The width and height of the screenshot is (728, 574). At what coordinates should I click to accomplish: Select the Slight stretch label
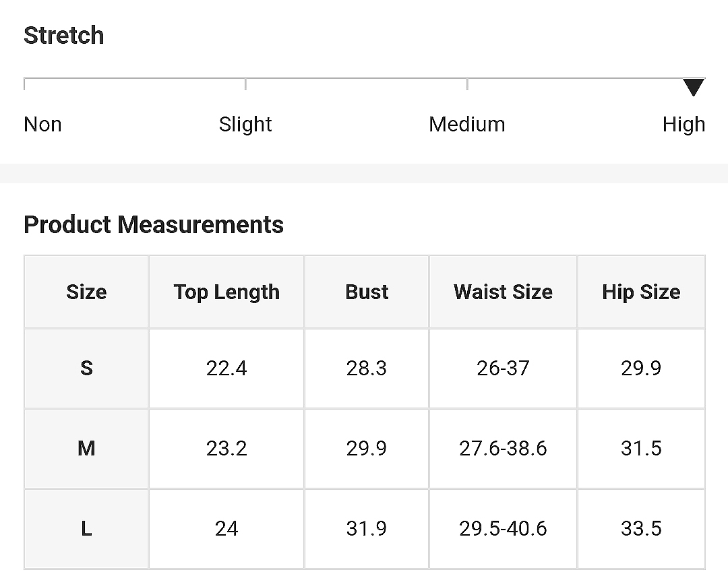245,125
